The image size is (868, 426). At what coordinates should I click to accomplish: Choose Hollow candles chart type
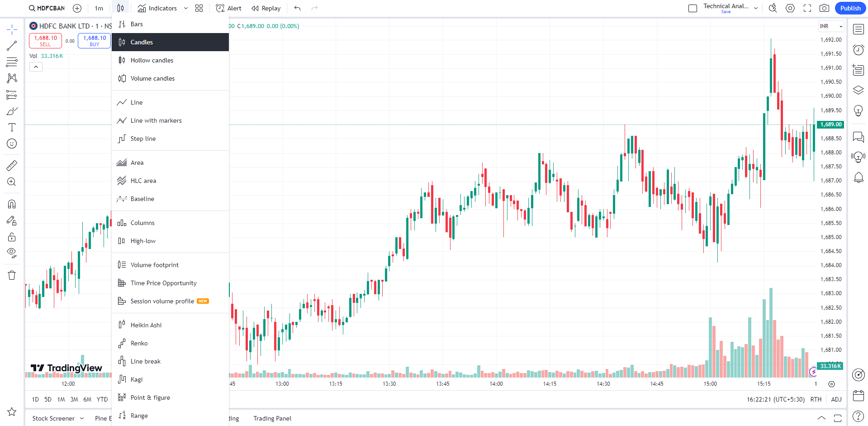tap(170, 60)
